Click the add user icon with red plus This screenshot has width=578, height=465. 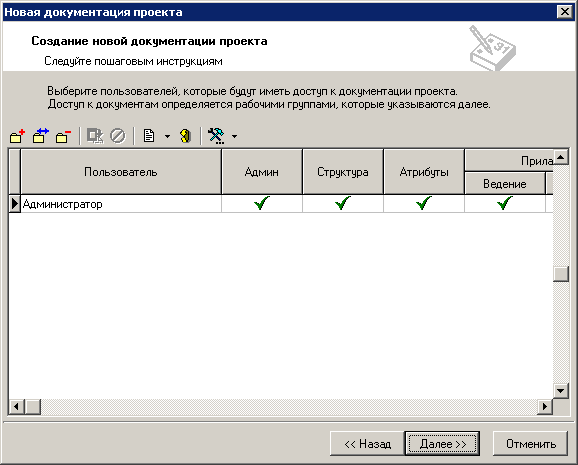pos(17,136)
